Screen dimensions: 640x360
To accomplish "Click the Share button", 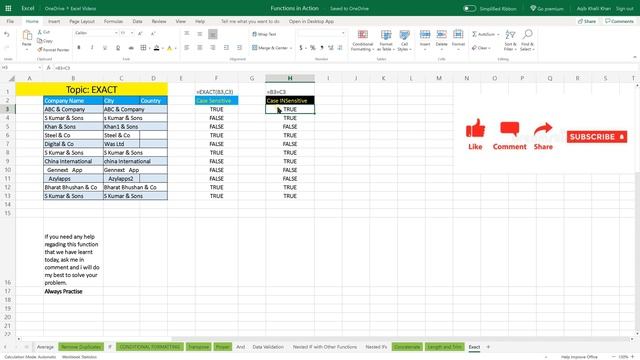I will (587, 21).
